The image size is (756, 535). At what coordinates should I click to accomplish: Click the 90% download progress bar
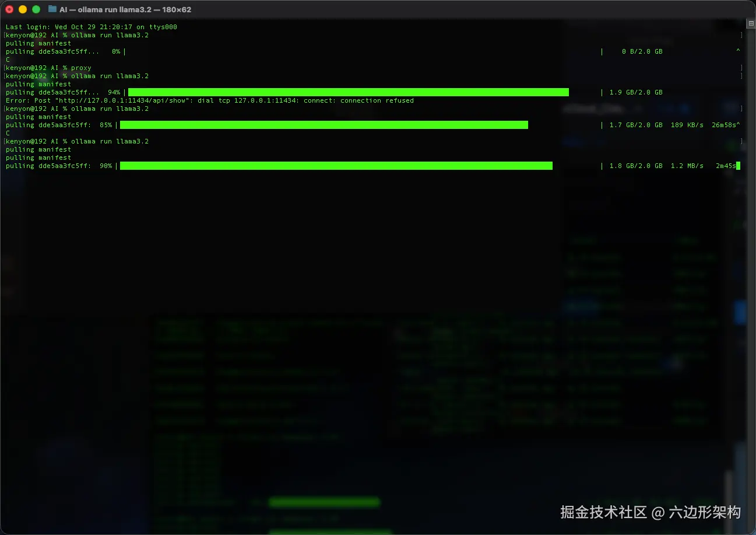336,166
